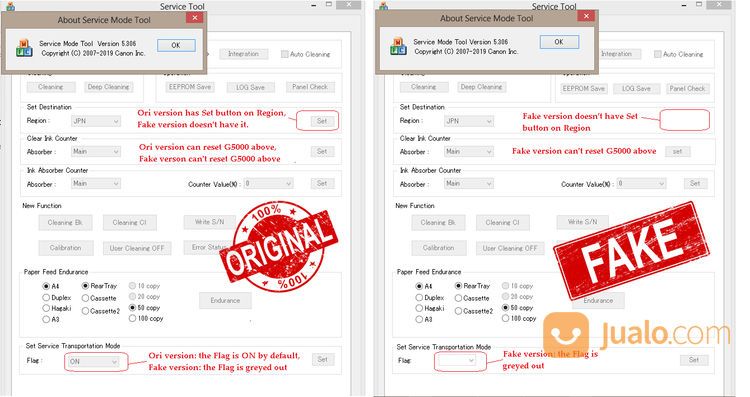The image size is (750, 397).
Task: Close the right About Service Mode Tool dialog
Action: (586, 16)
